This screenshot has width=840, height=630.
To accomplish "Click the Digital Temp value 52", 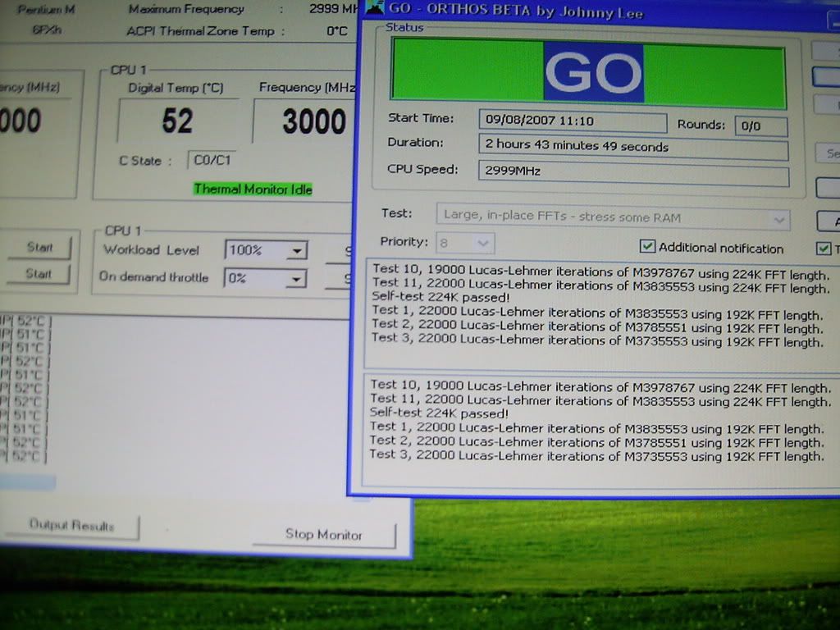I will click(178, 121).
